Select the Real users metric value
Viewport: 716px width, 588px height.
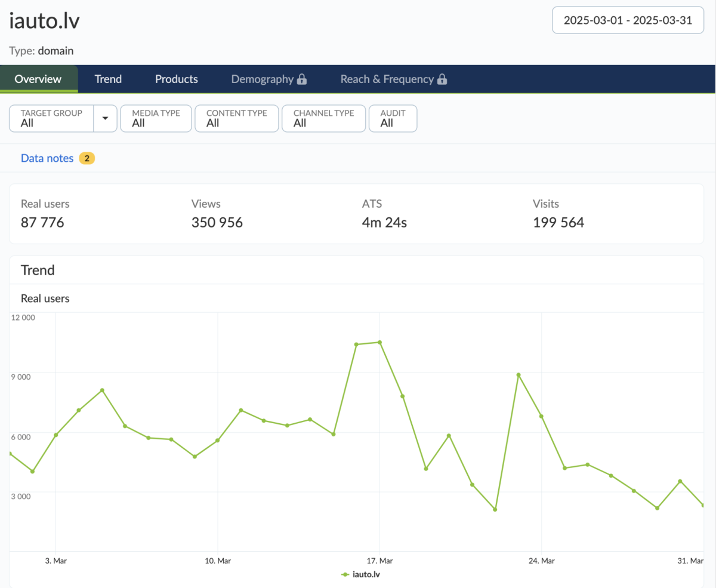pyautogui.click(x=42, y=223)
